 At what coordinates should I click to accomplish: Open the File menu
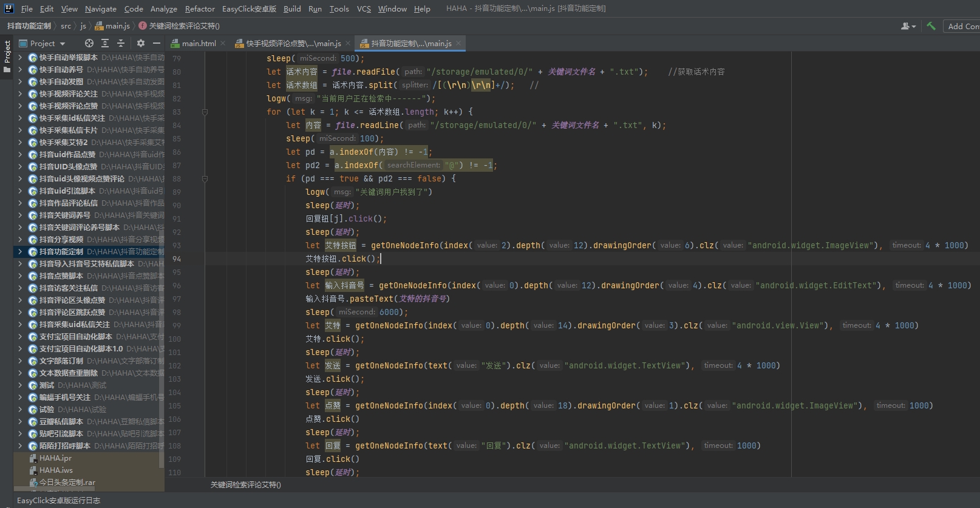[x=27, y=8]
